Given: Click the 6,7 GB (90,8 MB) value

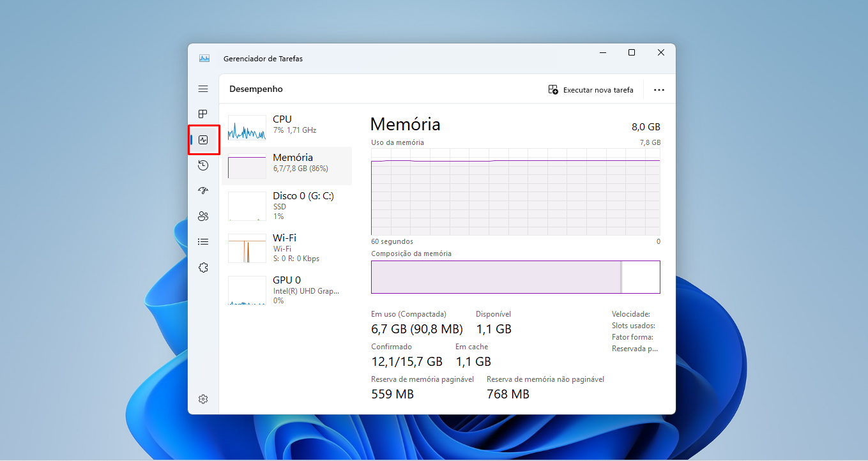Looking at the screenshot, I should pyautogui.click(x=417, y=329).
